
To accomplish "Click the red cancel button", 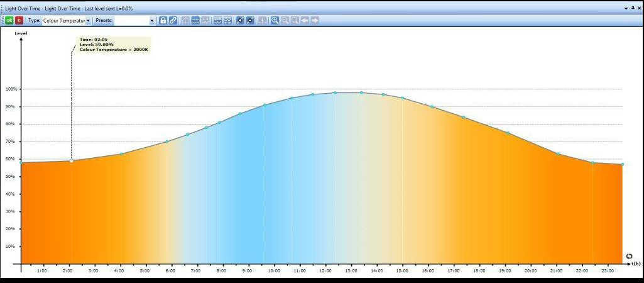I will point(19,21).
